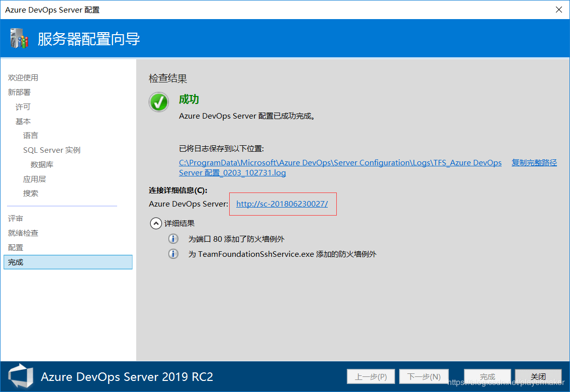The image size is (570, 392).
Task: Collapse the 详细结果 section
Action: click(156, 223)
